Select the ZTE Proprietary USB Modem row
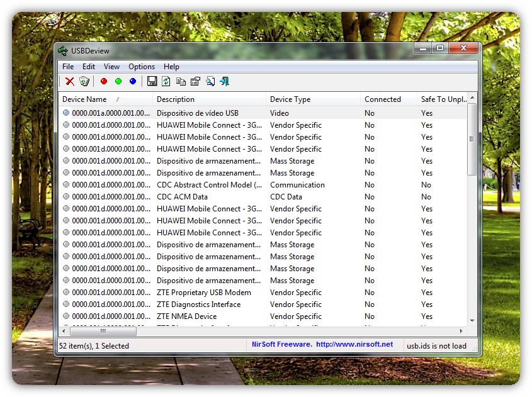Screen dimensions: 532x397 (263, 292)
